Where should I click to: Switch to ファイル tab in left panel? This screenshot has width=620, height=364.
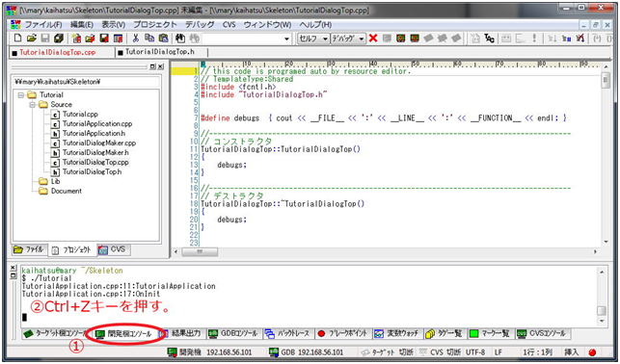(x=29, y=250)
